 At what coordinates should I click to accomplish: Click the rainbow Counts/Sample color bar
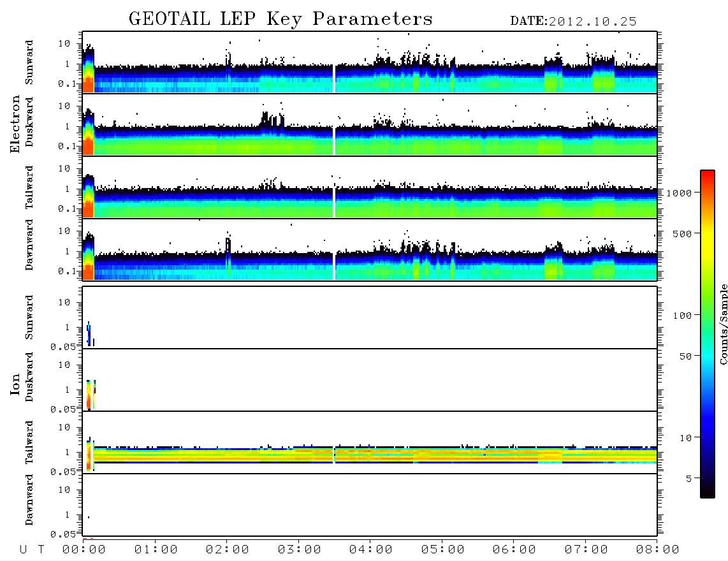point(707,334)
